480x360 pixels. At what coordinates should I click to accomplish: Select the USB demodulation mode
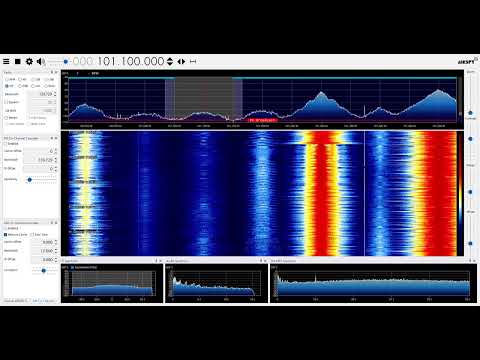coord(49,79)
